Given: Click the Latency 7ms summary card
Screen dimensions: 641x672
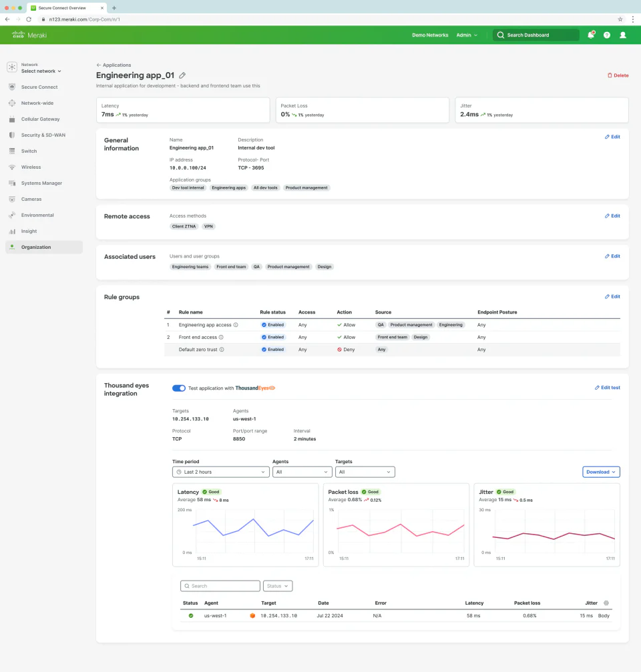Looking at the screenshot, I should pos(183,110).
